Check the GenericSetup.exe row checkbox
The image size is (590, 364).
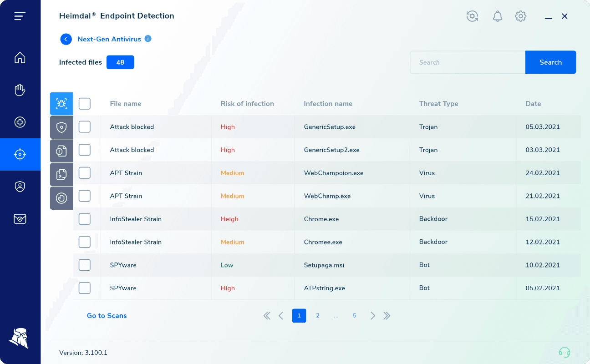85,127
